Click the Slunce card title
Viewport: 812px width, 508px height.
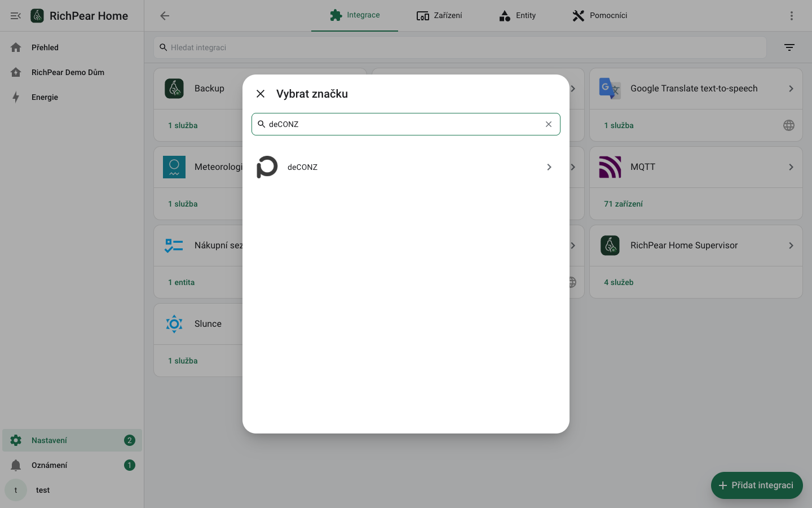[208, 324]
